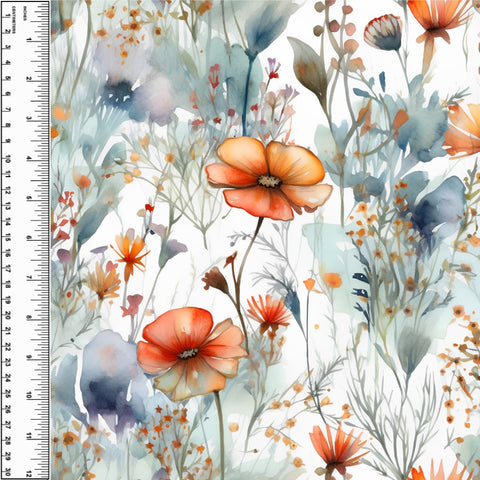This screenshot has width=480, height=480.
Task: Click the 25 centimeter number on the ruler
Action: click(8, 394)
